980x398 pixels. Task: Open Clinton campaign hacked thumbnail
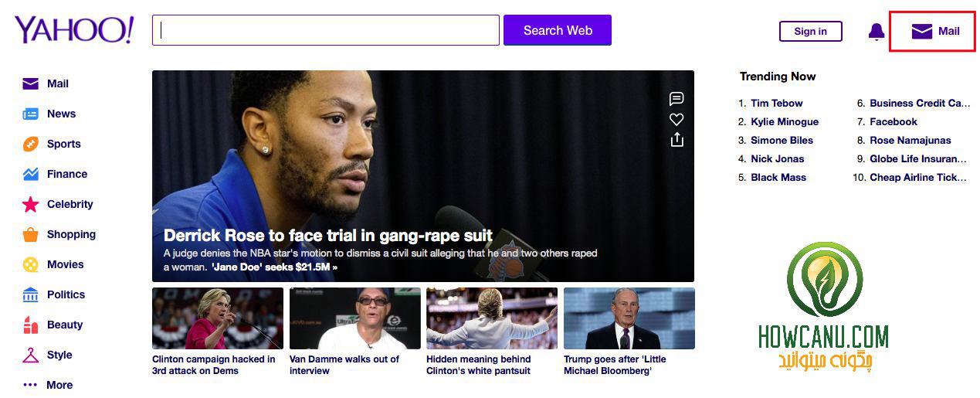click(x=218, y=318)
